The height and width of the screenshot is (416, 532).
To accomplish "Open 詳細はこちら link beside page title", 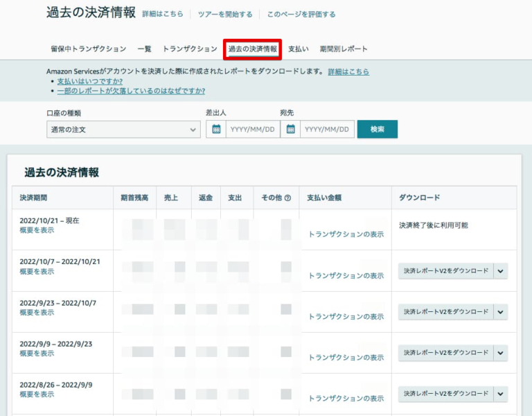I will [163, 14].
